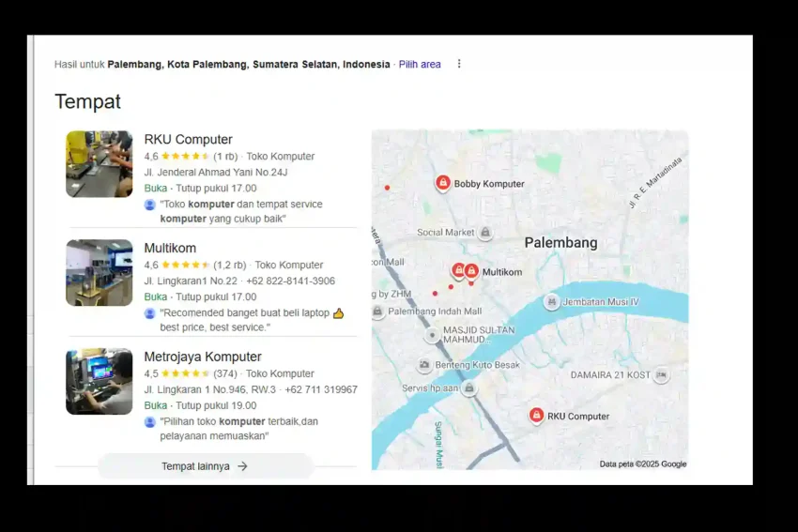Image resolution: width=798 pixels, height=532 pixels.
Task: Click the Pilih area link
Action: coord(420,64)
